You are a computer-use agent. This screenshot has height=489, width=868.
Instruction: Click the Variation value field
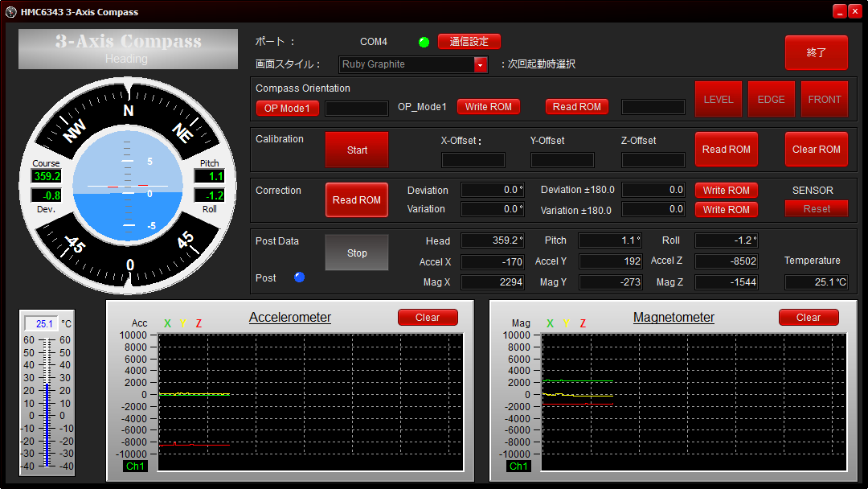pyautogui.click(x=493, y=209)
